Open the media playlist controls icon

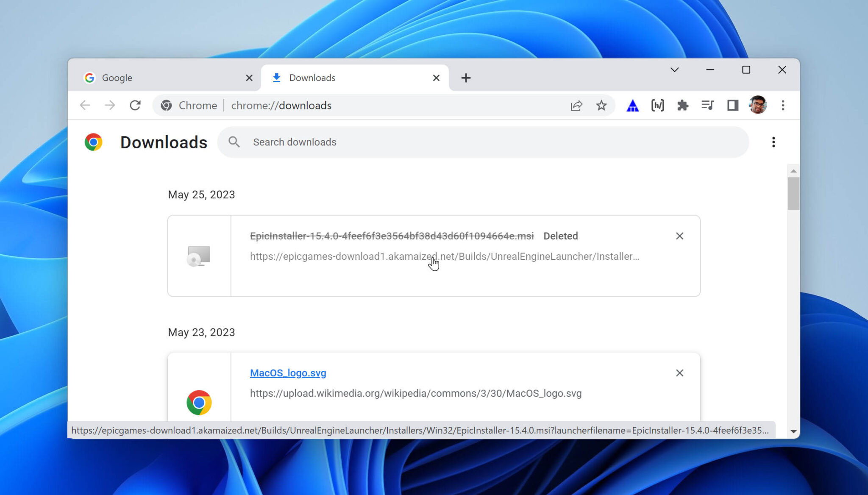[x=708, y=106]
